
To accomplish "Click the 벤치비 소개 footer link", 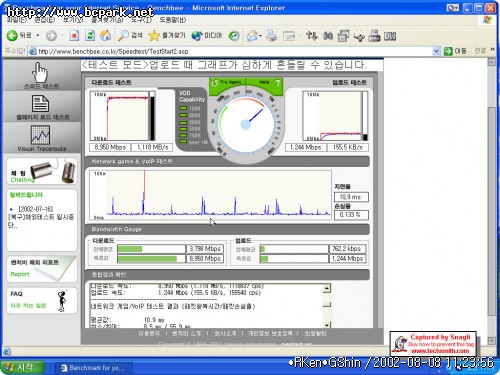I will click(187, 333).
